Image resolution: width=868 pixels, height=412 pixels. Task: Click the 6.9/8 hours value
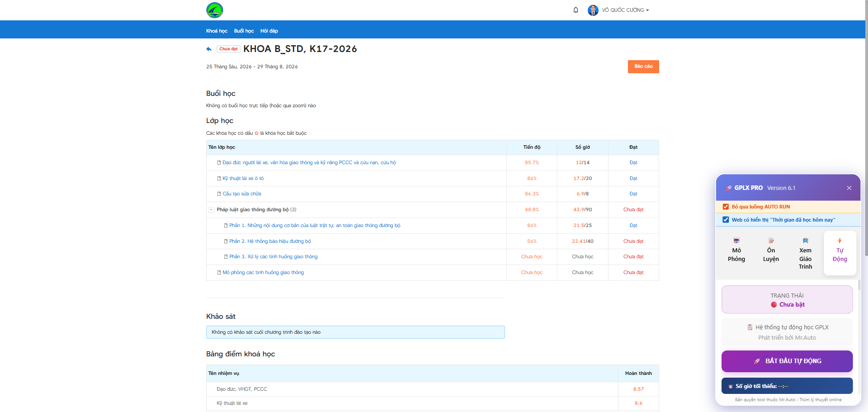(x=583, y=194)
